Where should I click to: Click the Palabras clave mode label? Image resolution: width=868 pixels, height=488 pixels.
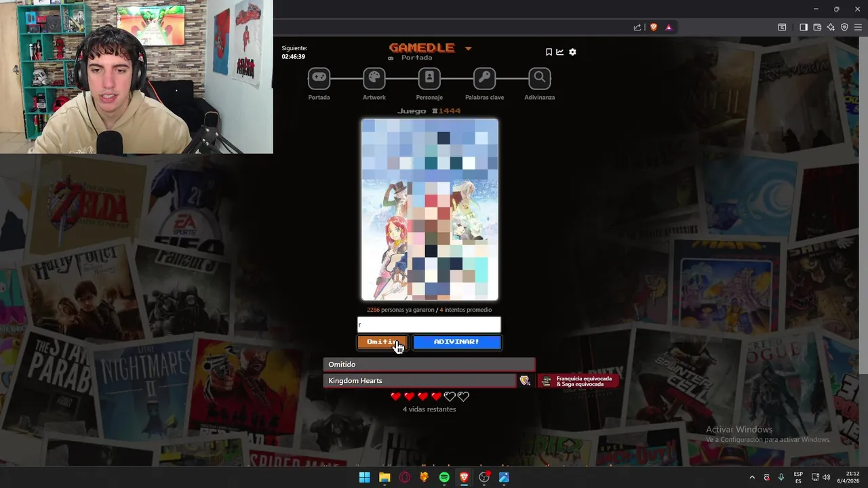tap(484, 98)
